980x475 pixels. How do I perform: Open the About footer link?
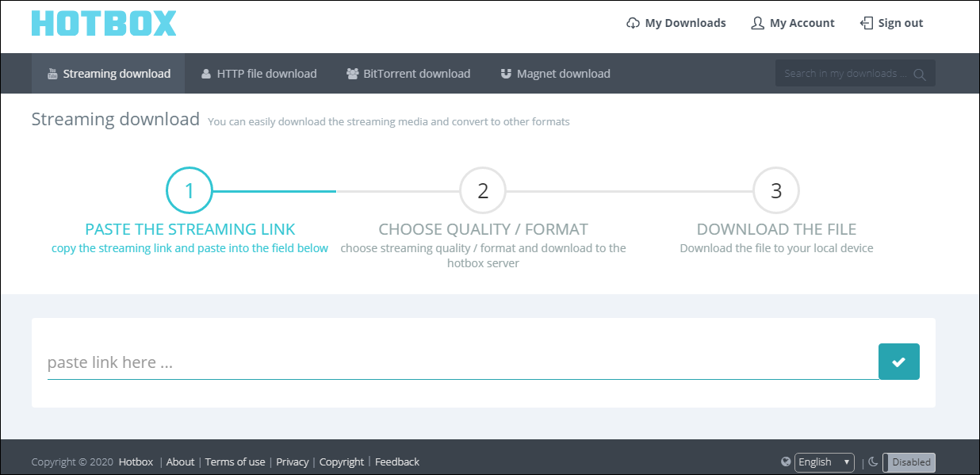180,462
